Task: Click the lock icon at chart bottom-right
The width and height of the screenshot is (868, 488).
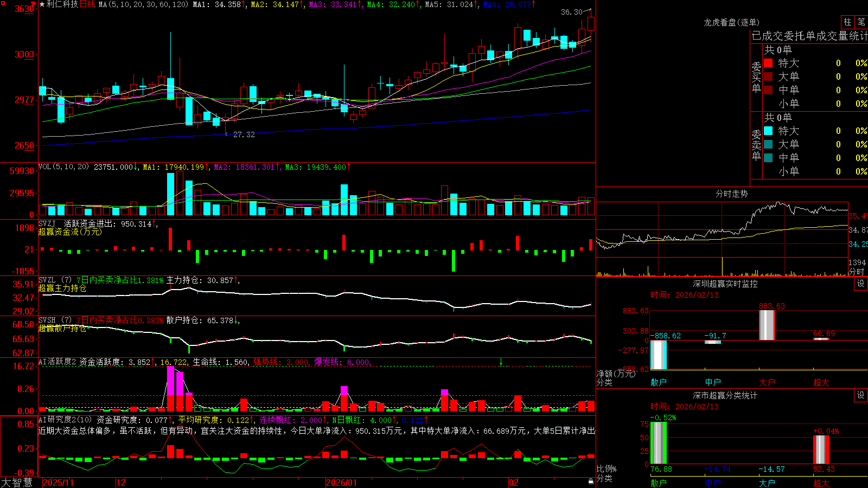Action: (x=591, y=481)
